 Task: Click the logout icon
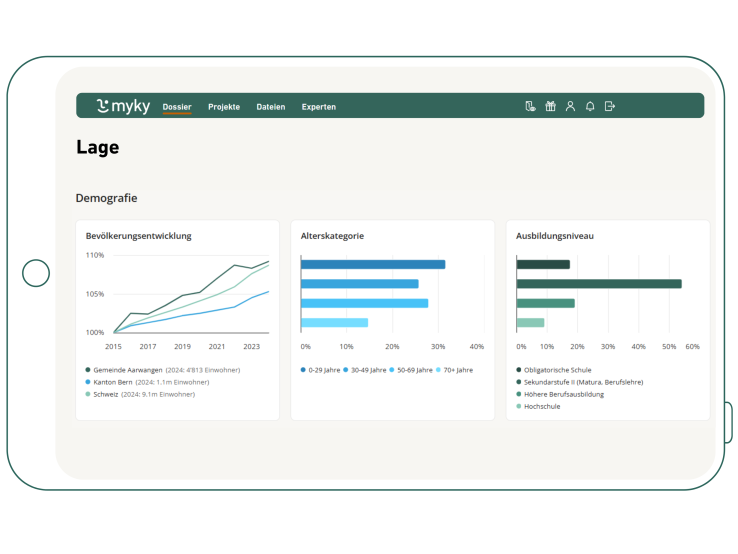[x=610, y=106]
